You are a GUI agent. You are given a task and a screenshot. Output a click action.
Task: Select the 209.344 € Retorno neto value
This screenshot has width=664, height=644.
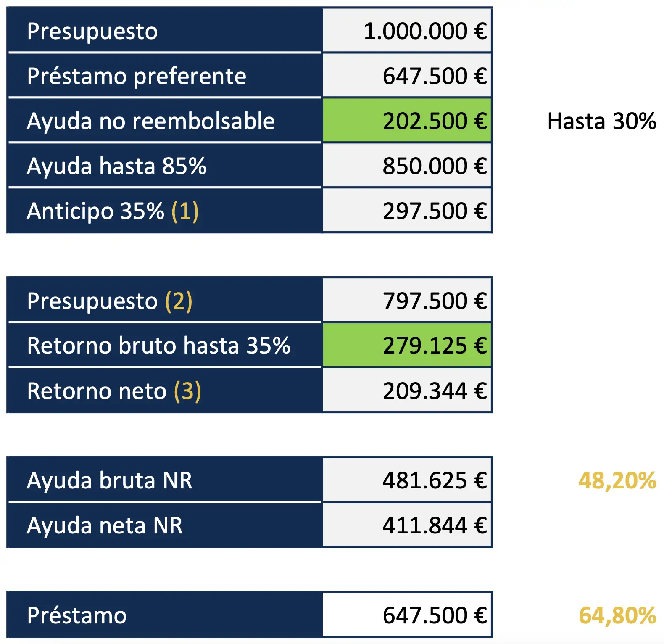click(407, 391)
